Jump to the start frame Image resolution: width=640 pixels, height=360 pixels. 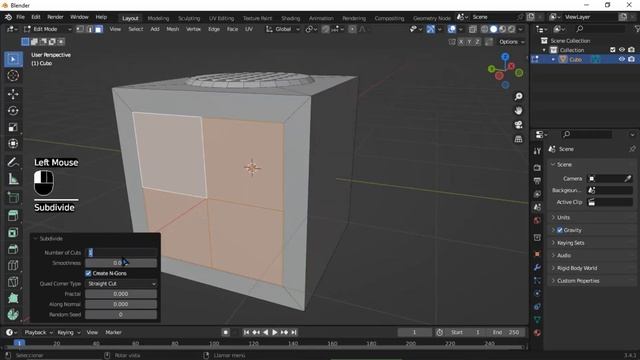(x=247, y=332)
